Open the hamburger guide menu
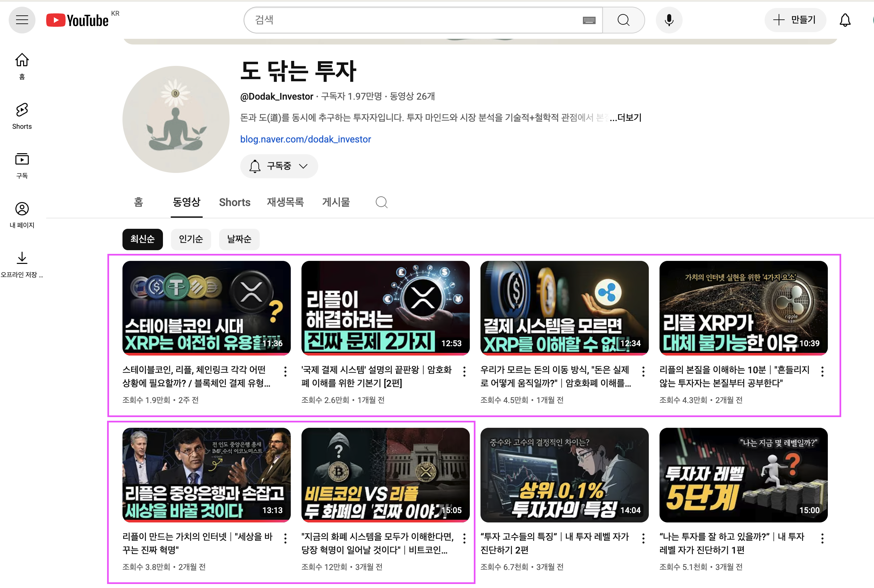Image resolution: width=874 pixels, height=588 pixels. coord(22,20)
